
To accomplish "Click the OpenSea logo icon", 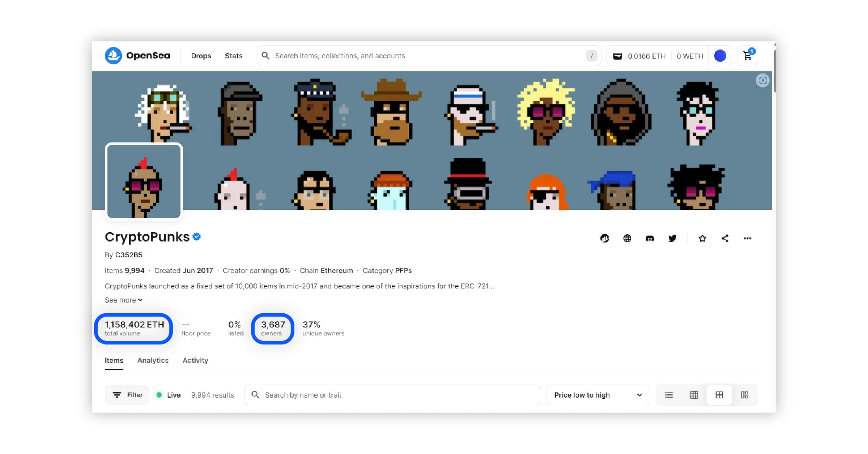I will point(113,56).
